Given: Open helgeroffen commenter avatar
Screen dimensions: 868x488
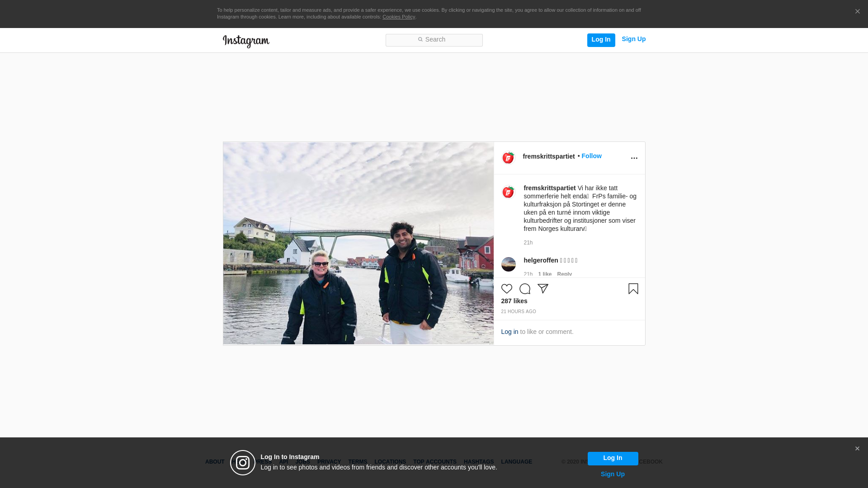Looking at the screenshot, I should tap(508, 264).
